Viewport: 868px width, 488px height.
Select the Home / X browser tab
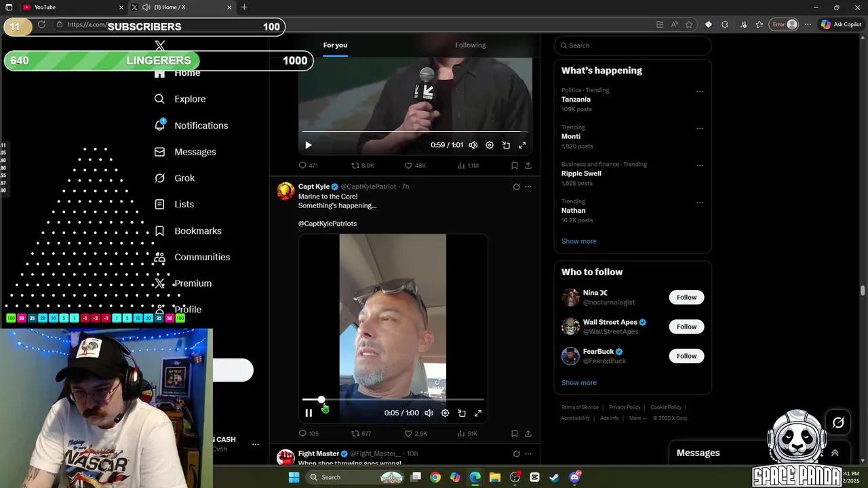coord(182,7)
